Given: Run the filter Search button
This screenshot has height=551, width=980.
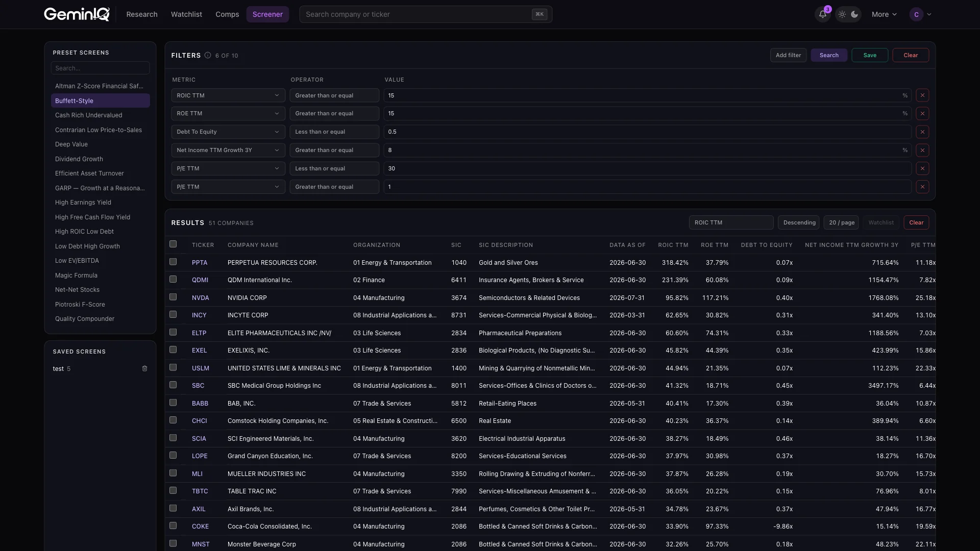Looking at the screenshot, I should click(x=829, y=55).
